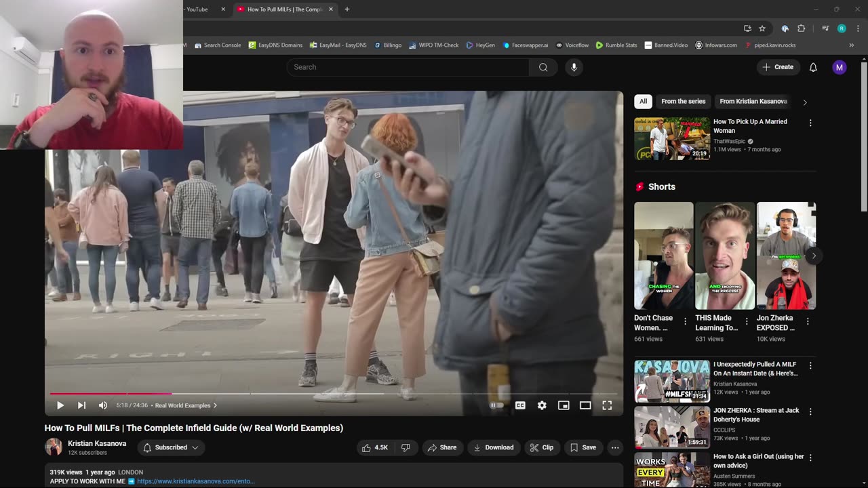Image resolution: width=868 pixels, height=488 pixels.
Task: Play the video
Action: [x=60, y=405]
